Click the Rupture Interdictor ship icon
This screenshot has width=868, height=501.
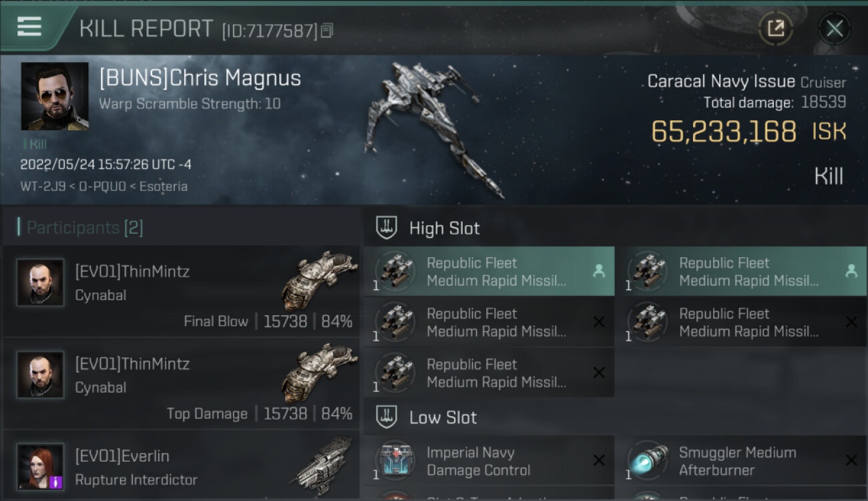325,462
